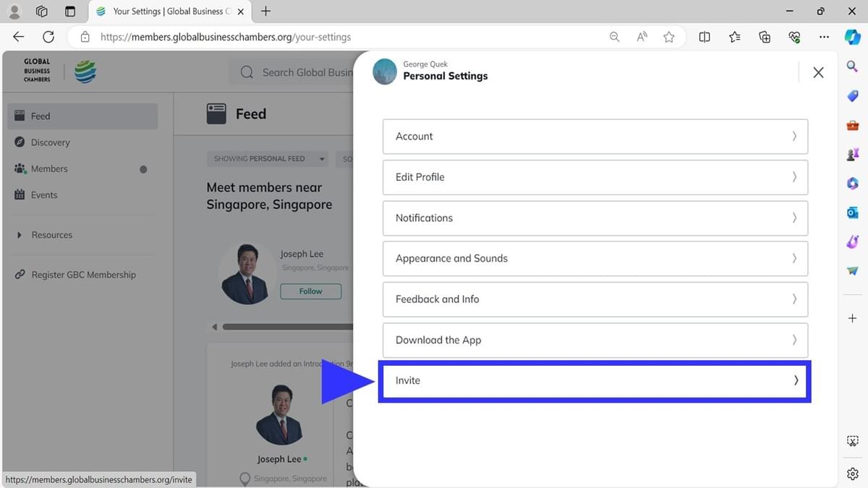
Task: Open the Copilot sidebar icon
Action: pos(852,37)
